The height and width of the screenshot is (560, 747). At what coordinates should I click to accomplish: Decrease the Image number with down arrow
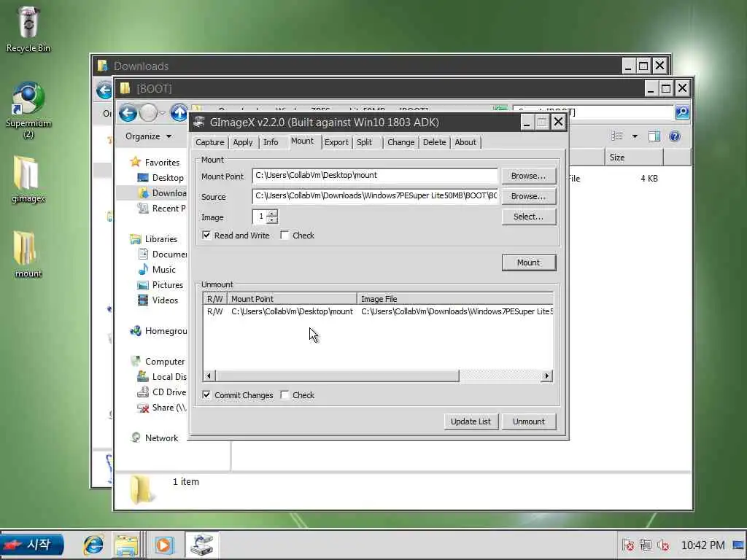272,220
